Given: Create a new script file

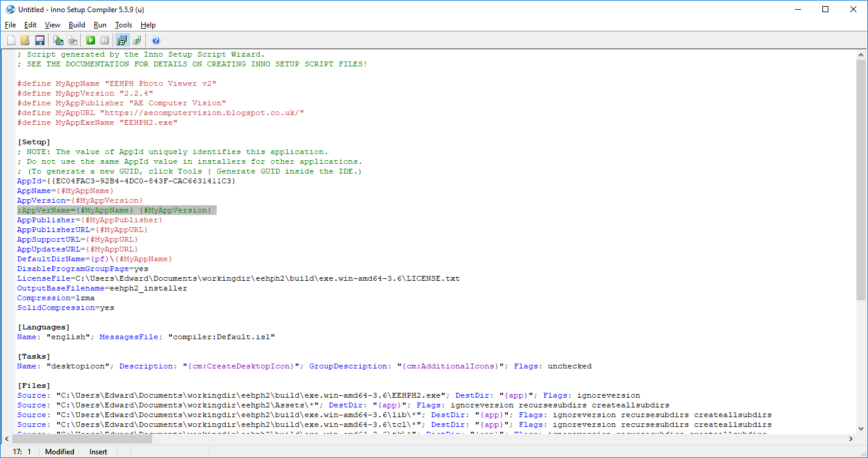Looking at the screenshot, I should coord(11,40).
